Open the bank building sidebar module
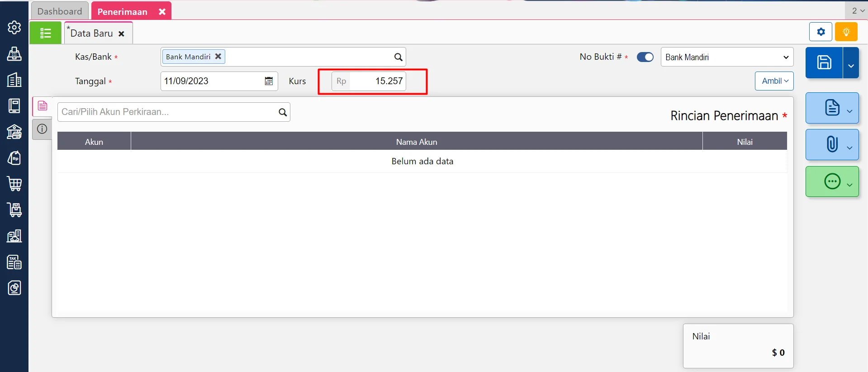868x372 pixels. (14, 132)
